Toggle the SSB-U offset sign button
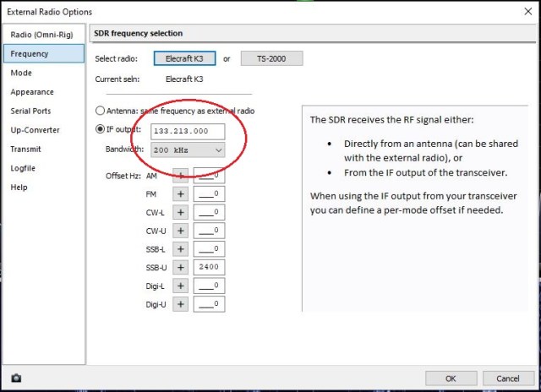Screen dimensions: 541x392 point(180,267)
